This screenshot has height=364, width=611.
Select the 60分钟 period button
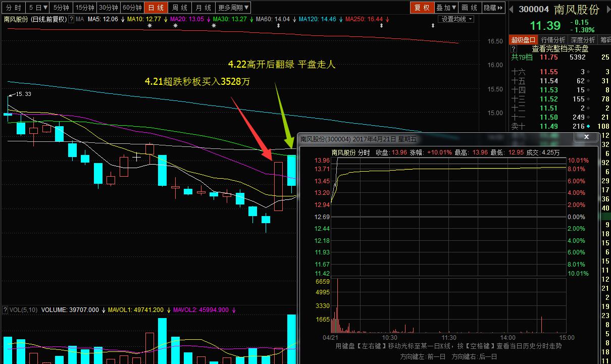click(x=132, y=8)
